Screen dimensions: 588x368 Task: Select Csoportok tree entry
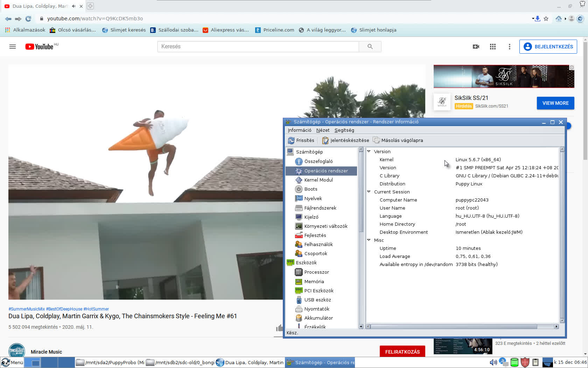315,253
